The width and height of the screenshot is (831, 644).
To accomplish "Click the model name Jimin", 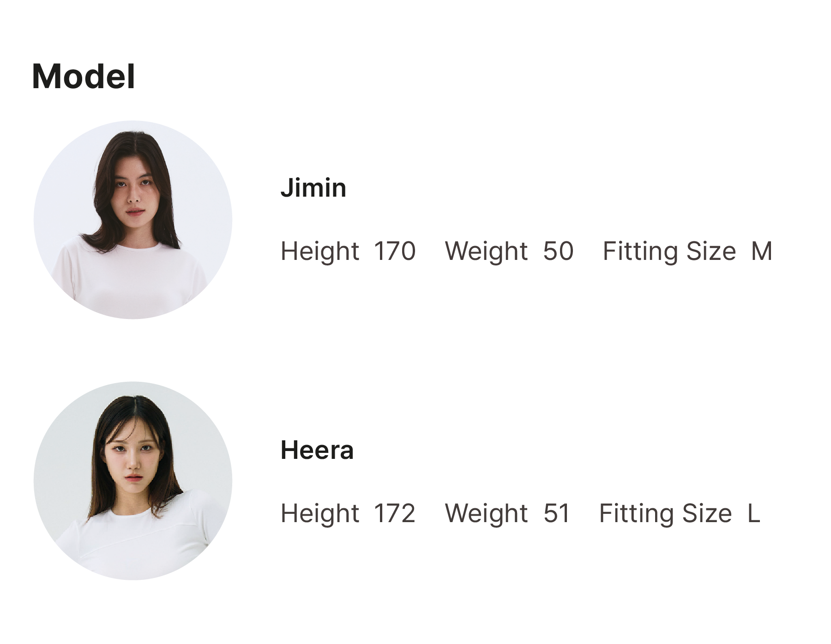I will click(x=313, y=188).
